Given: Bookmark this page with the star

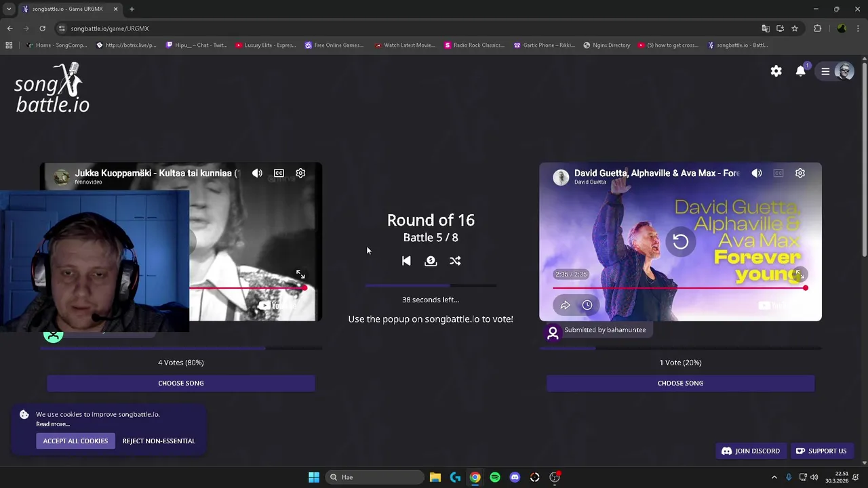Looking at the screenshot, I should click(795, 28).
